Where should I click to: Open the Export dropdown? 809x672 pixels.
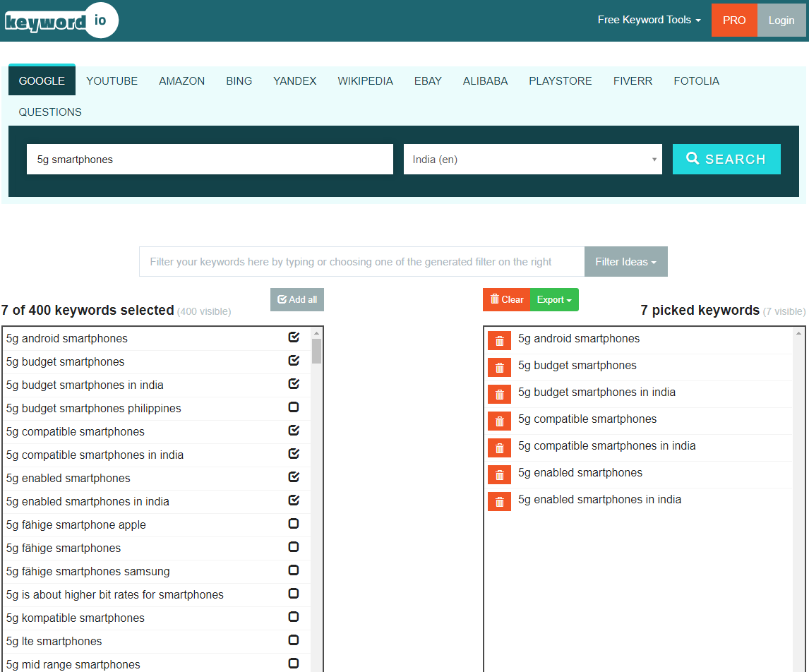point(554,299)
